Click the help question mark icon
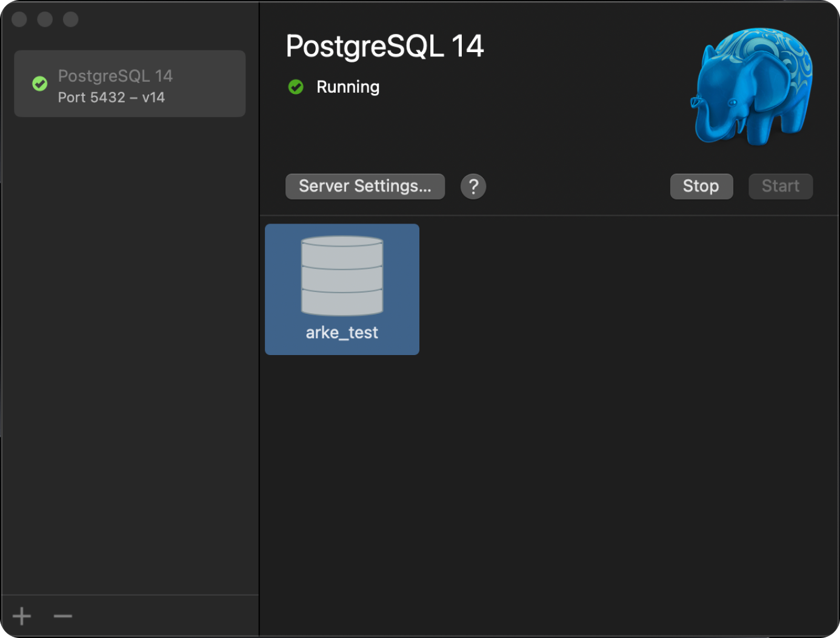840x638 pixels. (473, 186)
